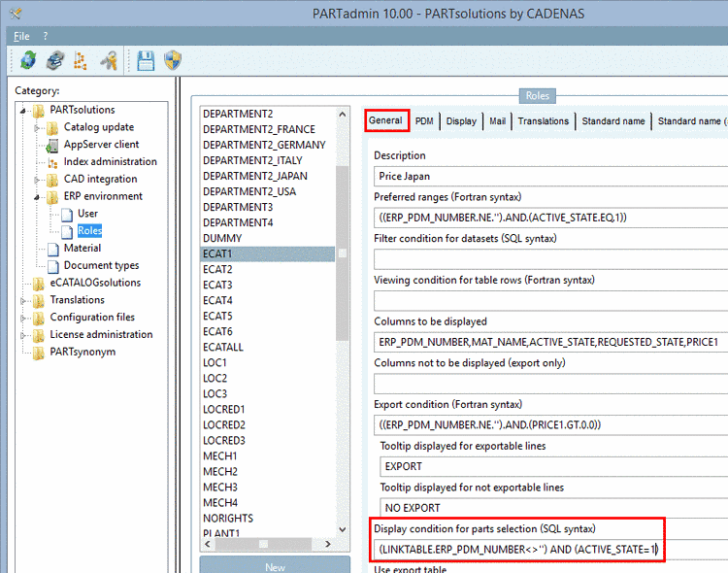Select role ECAT1 in the list
Screen dimensions: 728x573
pyautogui.click(x=268, y=254)
